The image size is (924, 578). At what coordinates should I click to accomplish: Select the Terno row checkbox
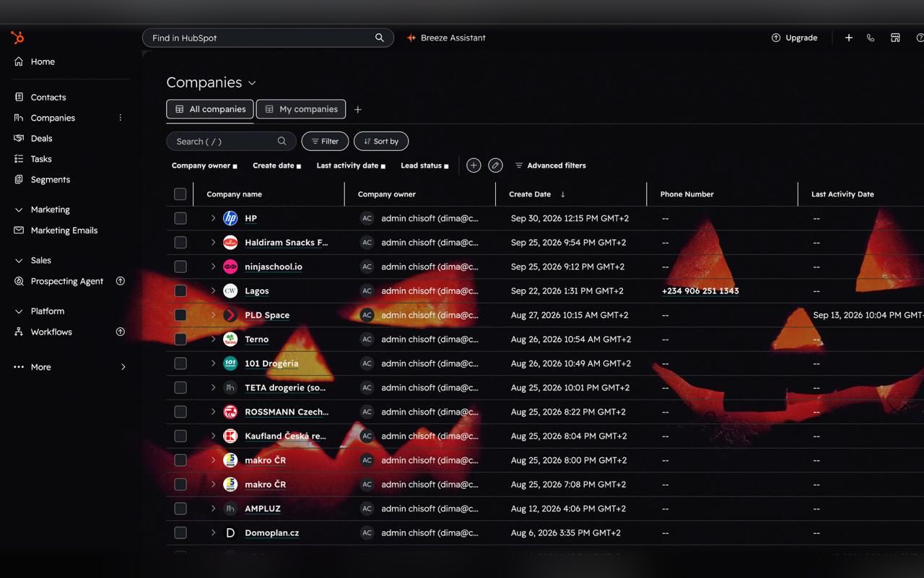180,340
